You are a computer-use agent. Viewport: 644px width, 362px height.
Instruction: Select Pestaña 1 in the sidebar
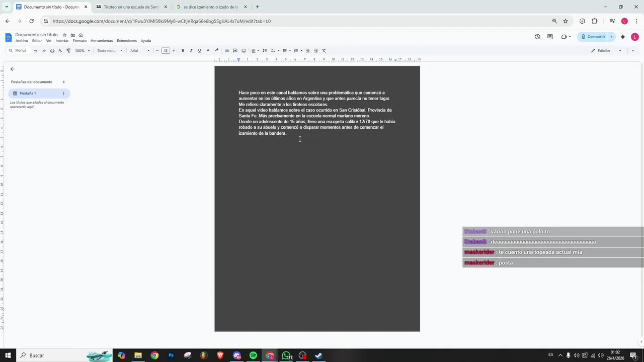click(39, 94)
